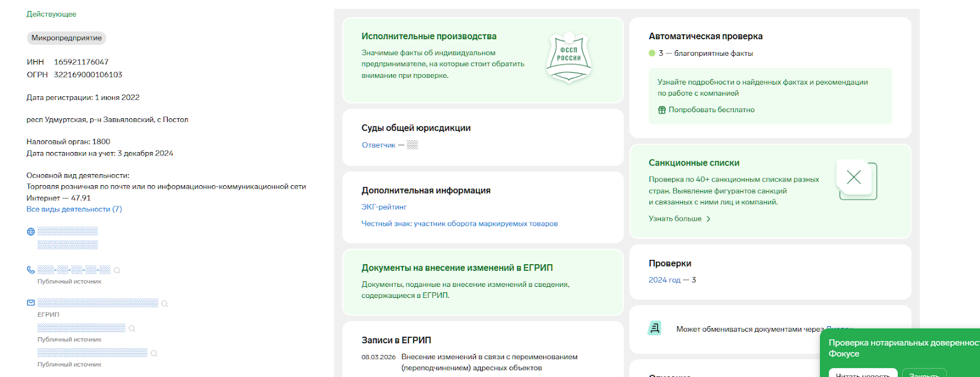Click the Диадок document exchange icon
The width and height of the screenshot is (980, 377).
pyautogui.click(x=655, y=329)
